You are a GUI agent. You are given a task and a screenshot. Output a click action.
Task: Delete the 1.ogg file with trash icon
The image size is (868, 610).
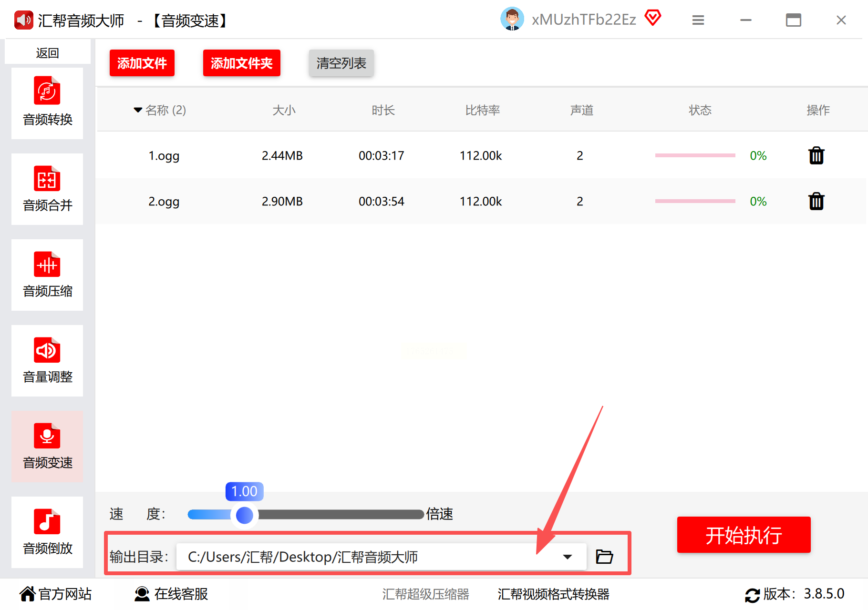tap(816, 155)
